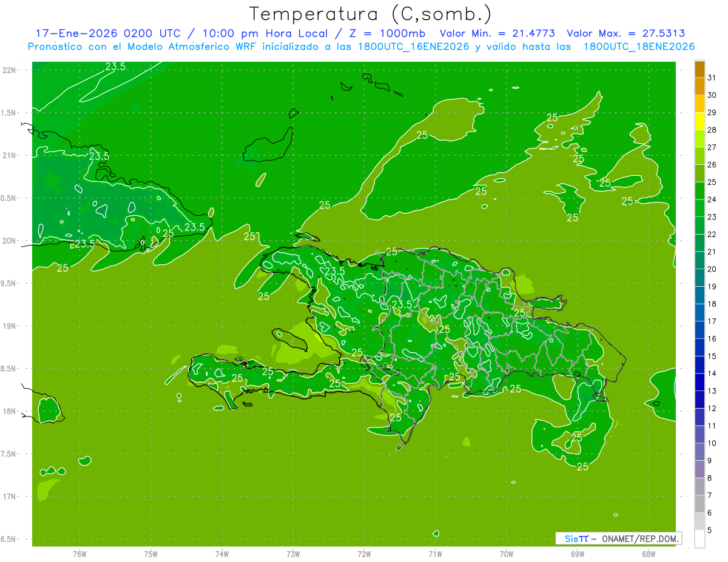
Task: Click the number 31 in the color legend
Action: tap(712, 78)
